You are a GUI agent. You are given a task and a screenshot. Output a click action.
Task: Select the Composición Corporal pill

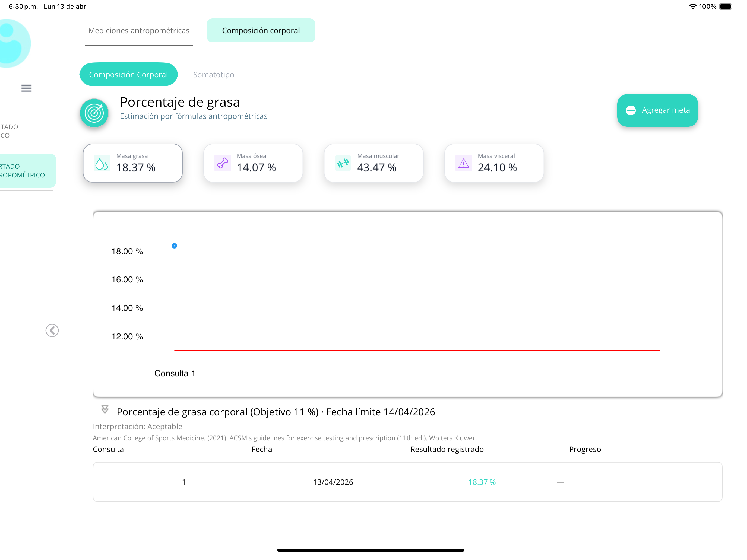pos(128,75)
